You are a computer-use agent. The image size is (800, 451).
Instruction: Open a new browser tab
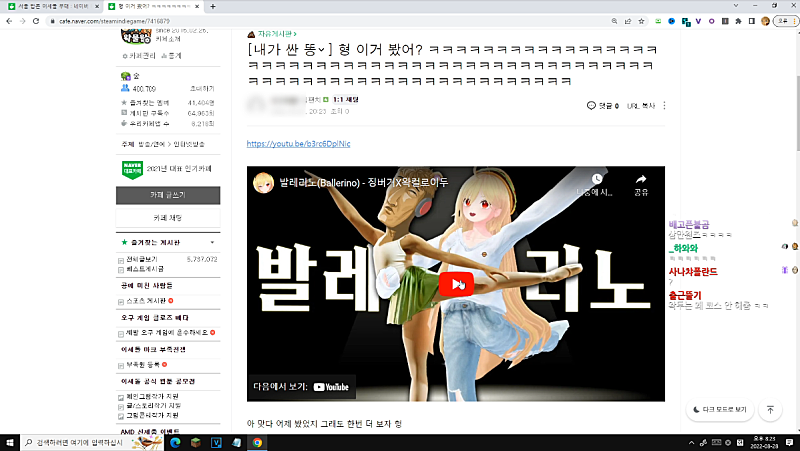point(212,7)
